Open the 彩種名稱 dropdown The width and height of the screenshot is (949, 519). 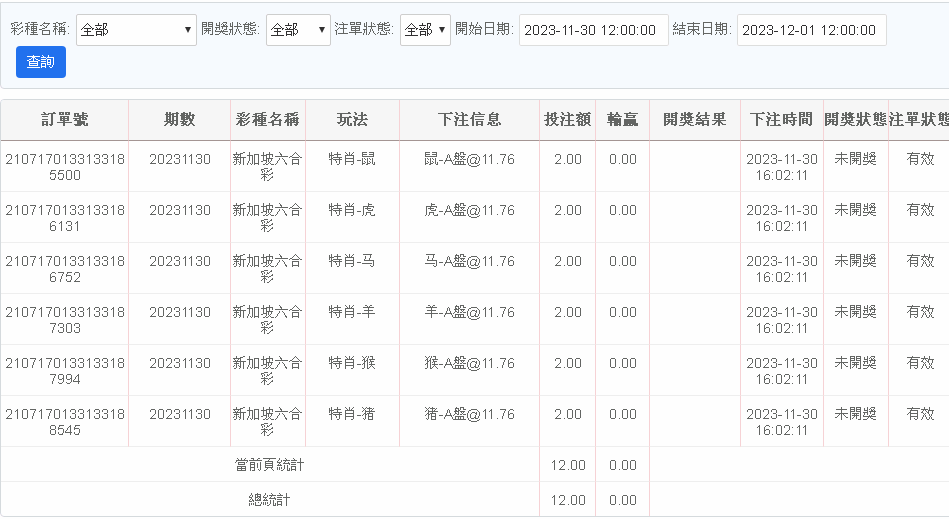(x=136, y=30)
